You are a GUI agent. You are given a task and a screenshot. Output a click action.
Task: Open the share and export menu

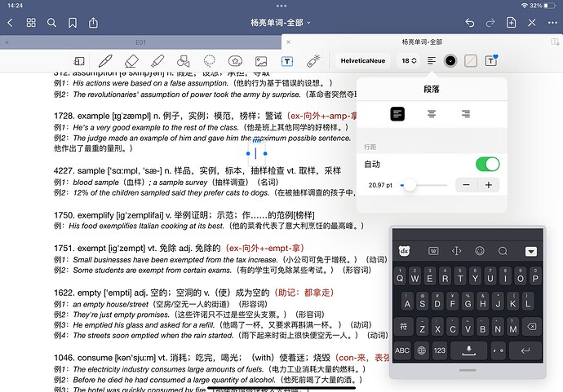(x=93, y=23)
